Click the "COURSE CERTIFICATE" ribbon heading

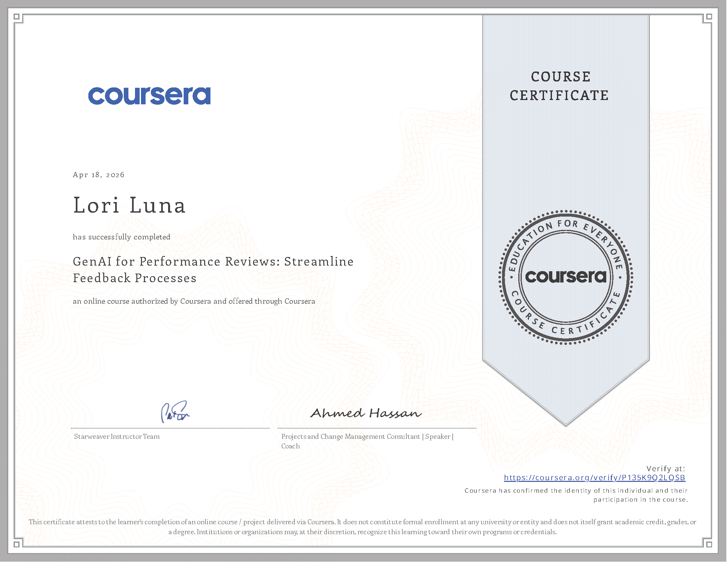[x=561, y=86]
